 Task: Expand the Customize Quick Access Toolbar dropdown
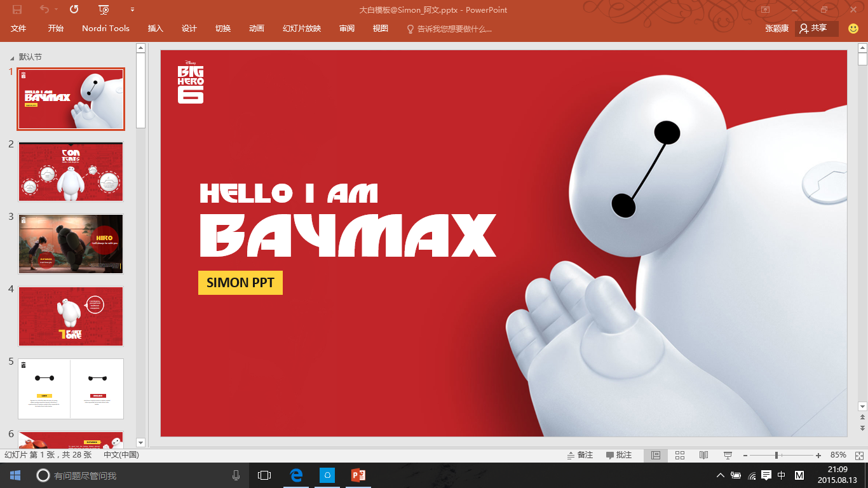click(132, 10)
